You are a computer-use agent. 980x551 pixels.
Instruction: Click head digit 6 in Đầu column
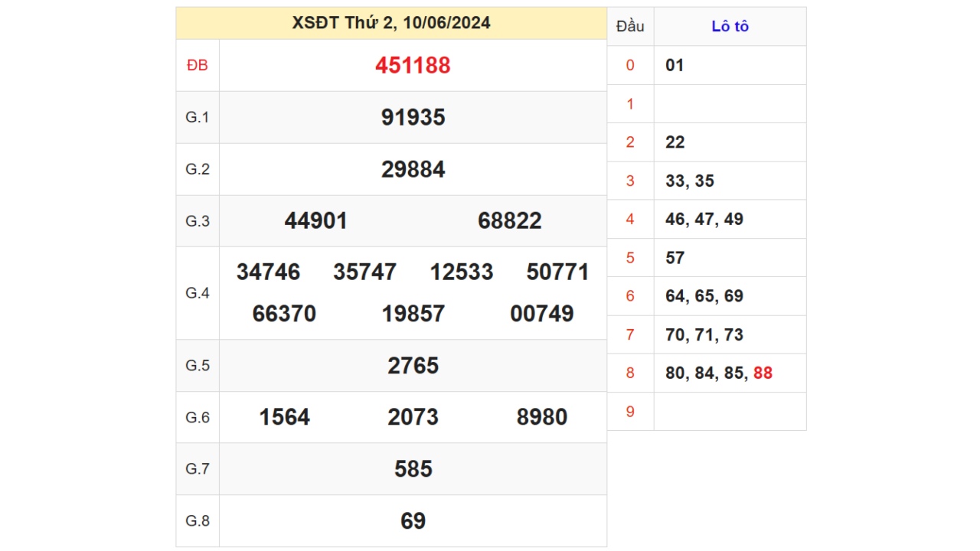630,296
